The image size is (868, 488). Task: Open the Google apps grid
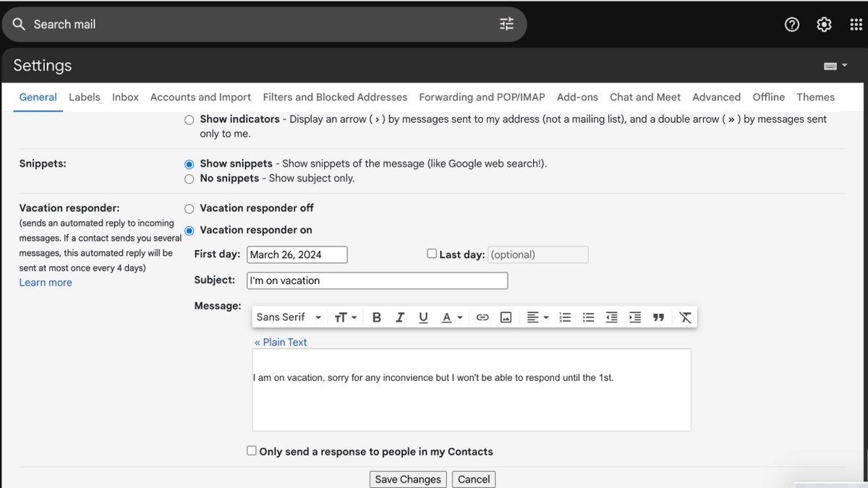click(856, 25)
